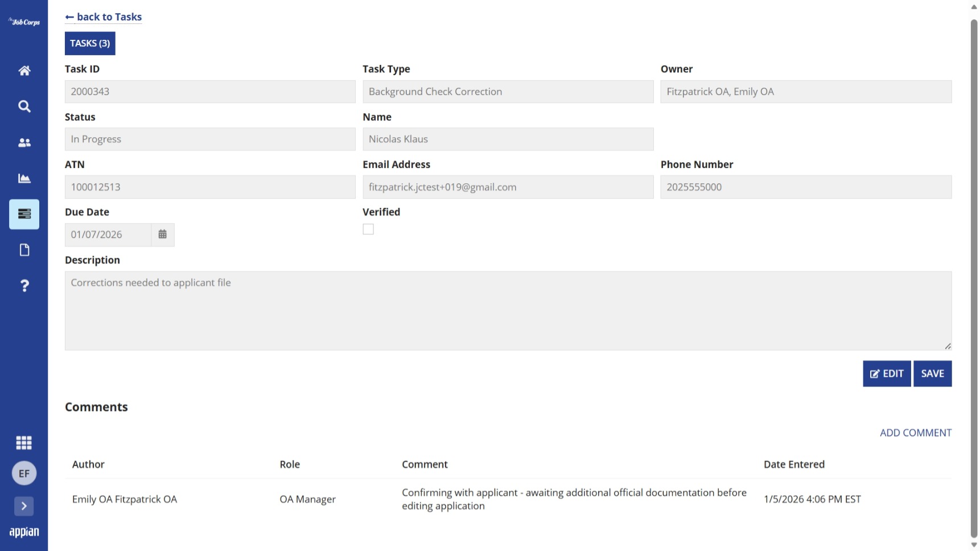Select the TASKS (3) tab
The image size is (980, 551).
coord(90,43)
